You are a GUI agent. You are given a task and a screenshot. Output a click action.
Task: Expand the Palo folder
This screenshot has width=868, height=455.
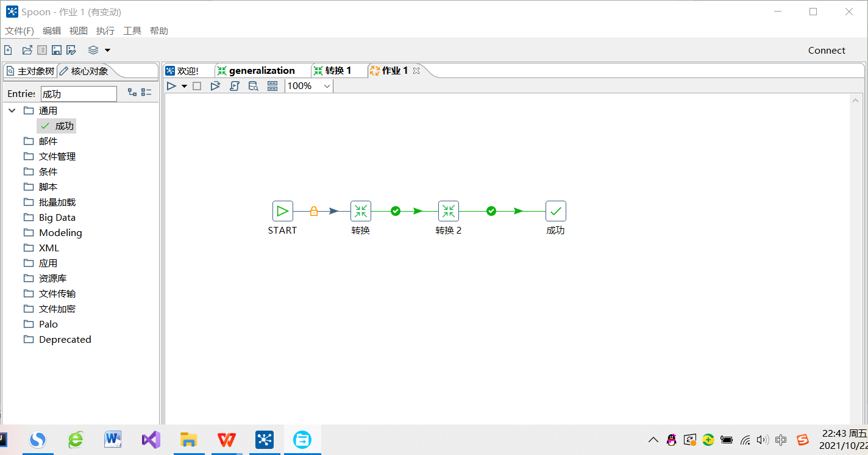[40, 324]
